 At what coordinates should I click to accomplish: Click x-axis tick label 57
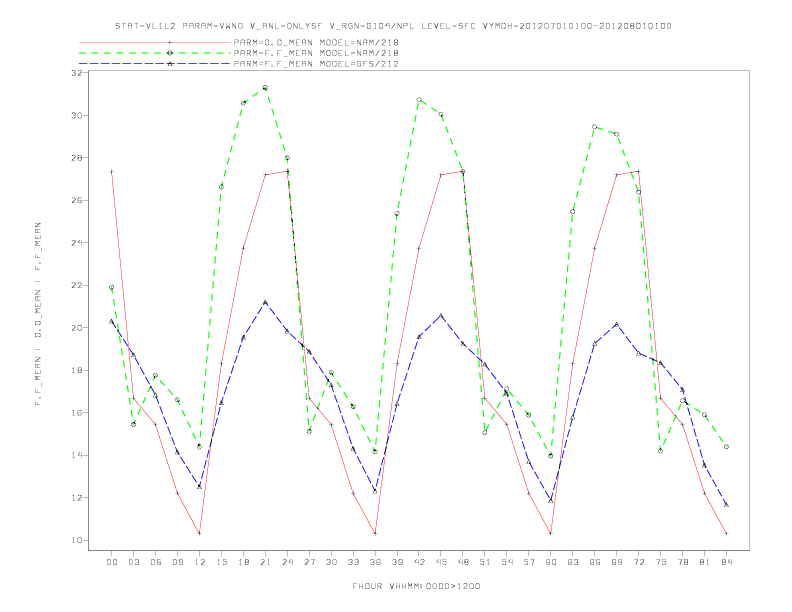click(529, 562)
